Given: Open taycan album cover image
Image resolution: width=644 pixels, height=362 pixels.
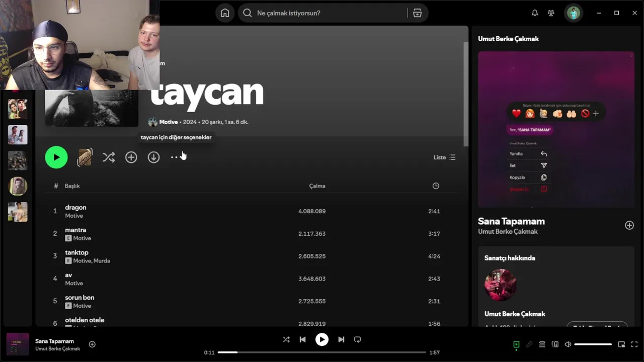Looking at the screenshot, I should point(92,108).
